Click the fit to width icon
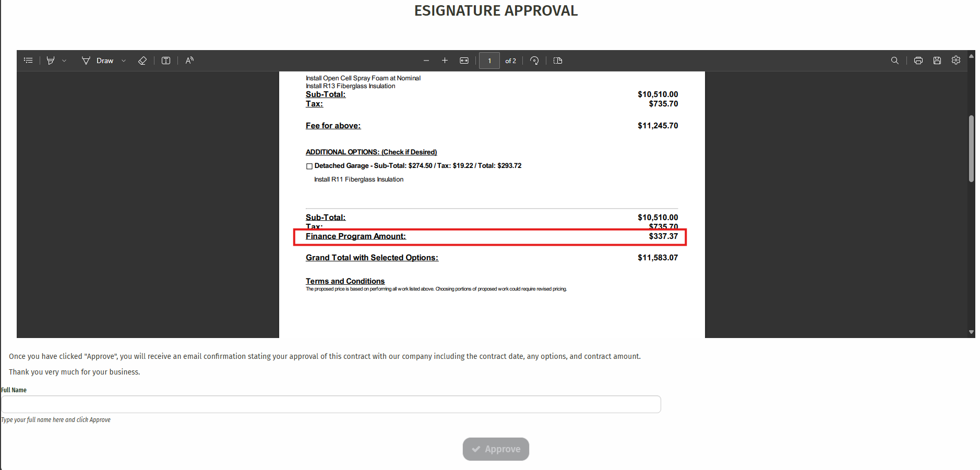Viewport: 980px width, 470px height. [464, 61]
